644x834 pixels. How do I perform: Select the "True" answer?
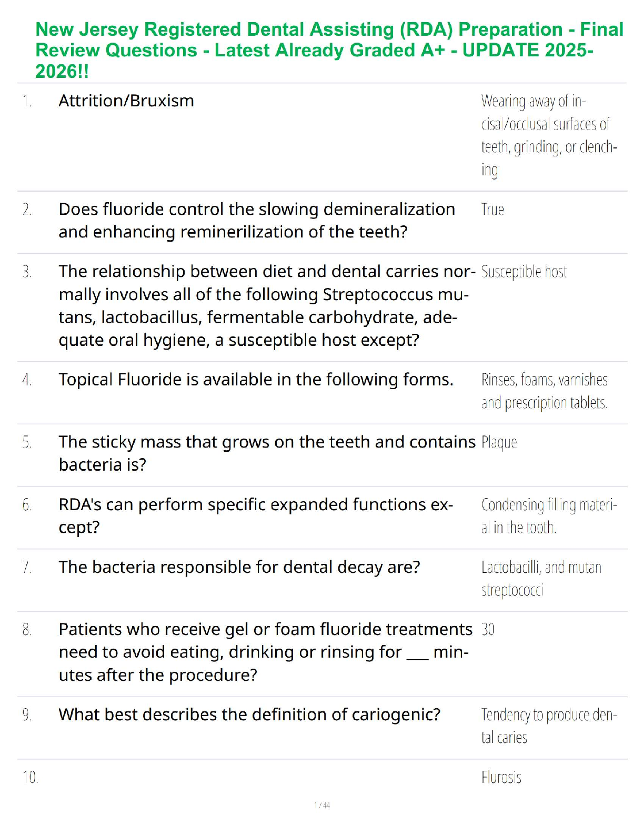point(492,210)
